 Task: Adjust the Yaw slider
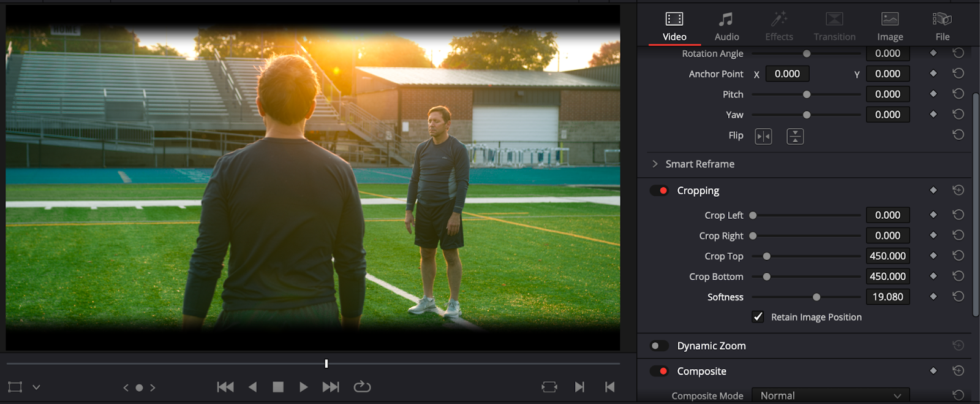pyautogui.click(x=807, y=115)
